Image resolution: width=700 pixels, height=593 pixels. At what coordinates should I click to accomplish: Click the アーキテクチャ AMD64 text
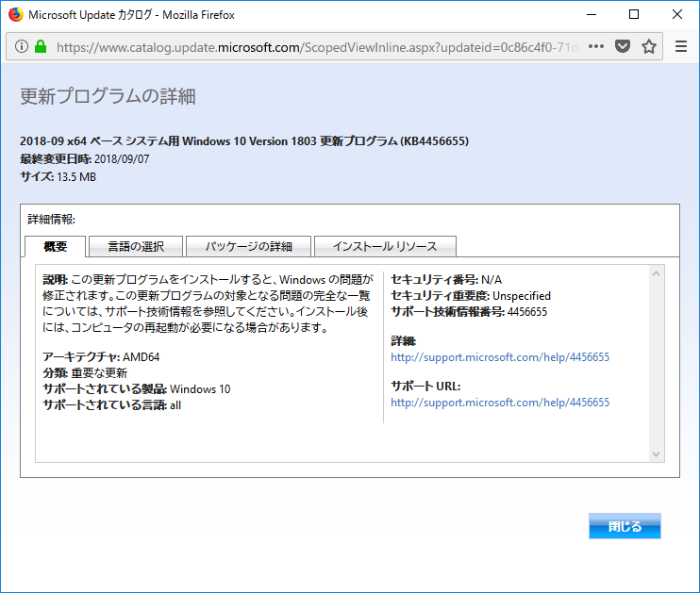click(101, 357)
